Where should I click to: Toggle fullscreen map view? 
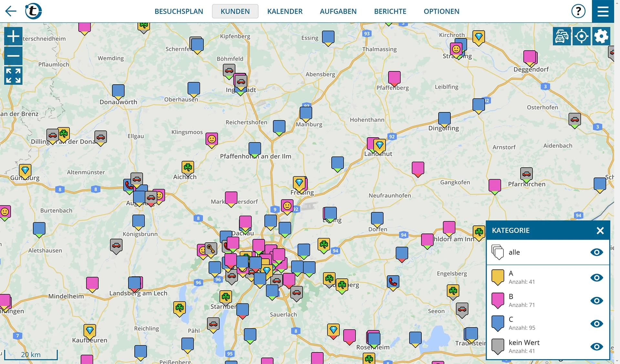click(13, 76)
